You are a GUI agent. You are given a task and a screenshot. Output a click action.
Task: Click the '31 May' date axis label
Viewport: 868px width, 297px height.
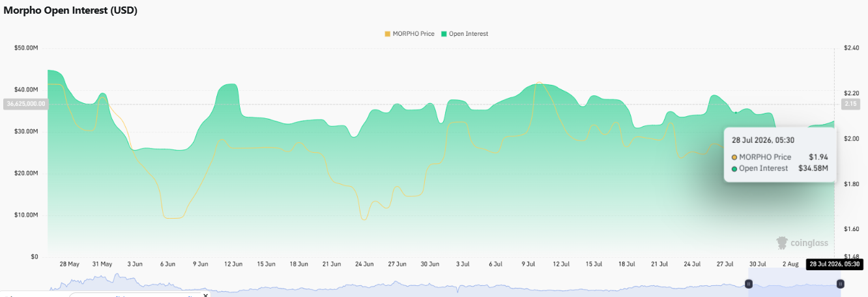click(x=102, y=264)
